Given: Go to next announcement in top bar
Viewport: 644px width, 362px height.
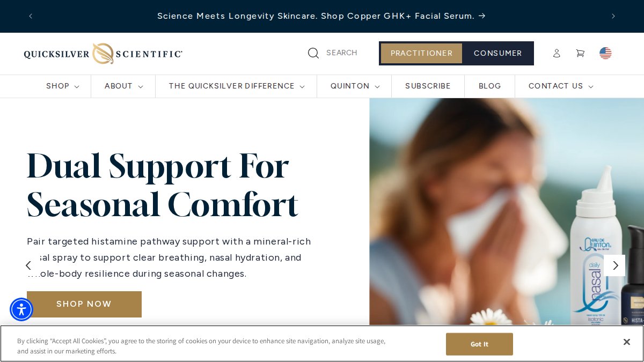Looking at the screenshot, I should click(613, 16).
